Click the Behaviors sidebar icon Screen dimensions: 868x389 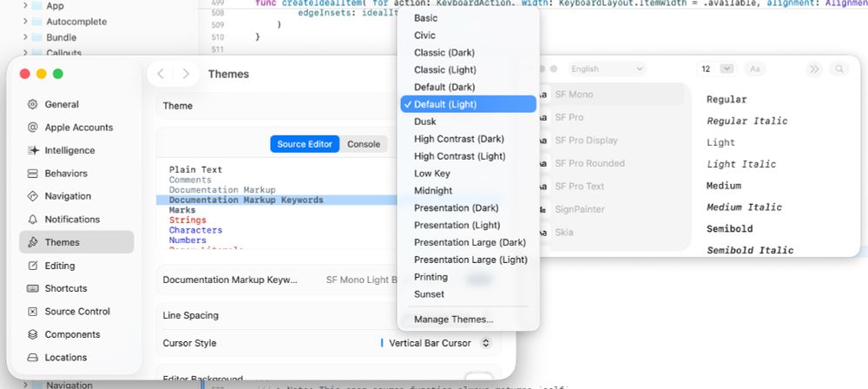click(x=33, y=174)
